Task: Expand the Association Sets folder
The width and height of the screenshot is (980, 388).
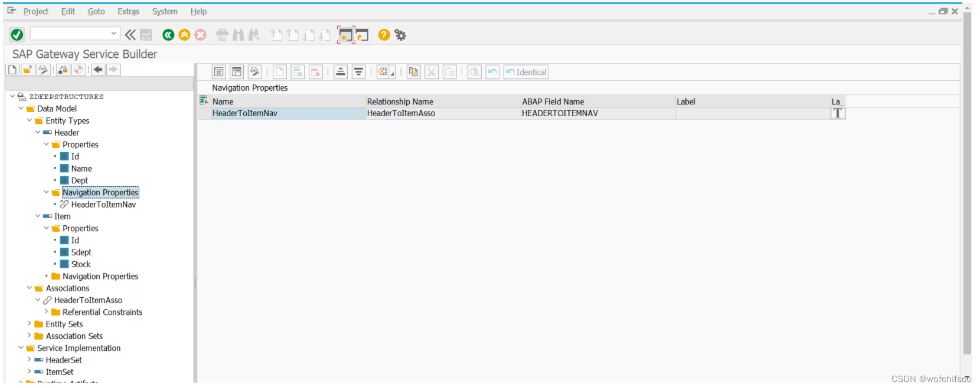Action: [30, 336]
